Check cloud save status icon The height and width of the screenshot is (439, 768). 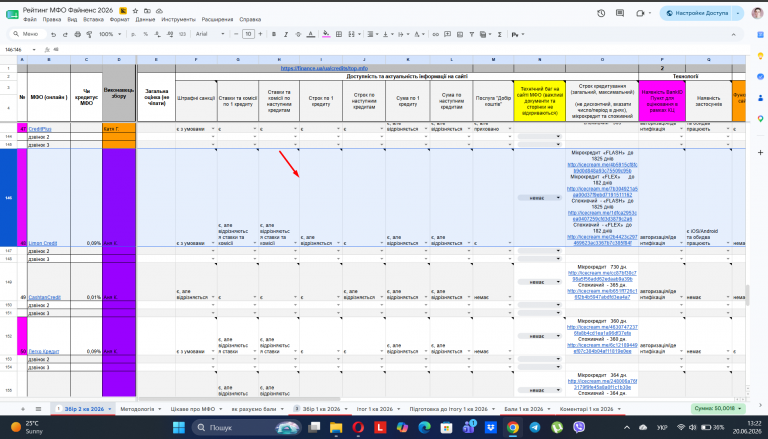click(x=159, y=10)
